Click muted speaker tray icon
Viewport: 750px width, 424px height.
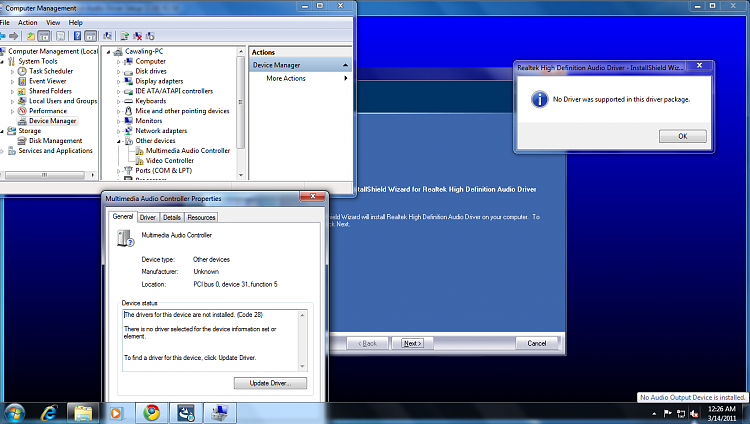pyautogui.click(x=694, y=414)
